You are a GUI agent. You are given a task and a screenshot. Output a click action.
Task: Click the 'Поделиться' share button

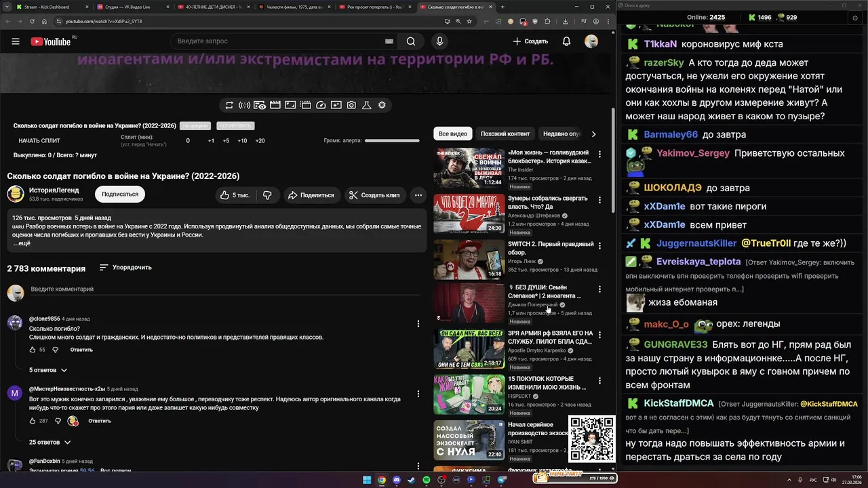311,195
